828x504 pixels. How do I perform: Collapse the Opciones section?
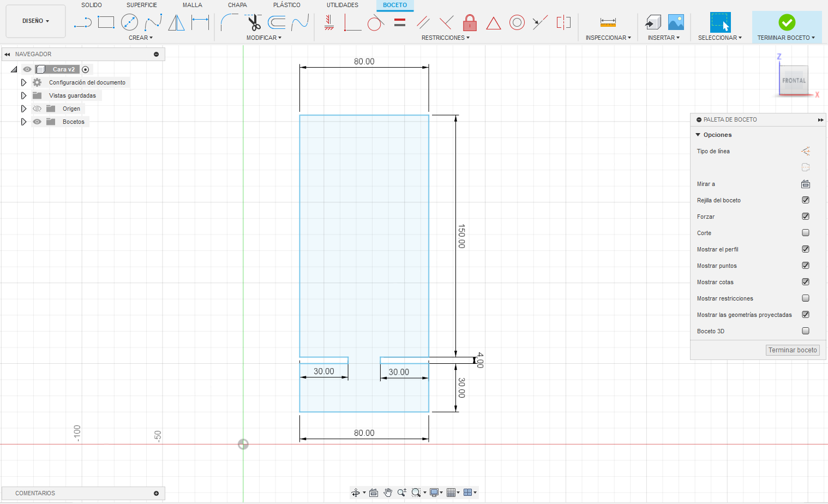698,135
